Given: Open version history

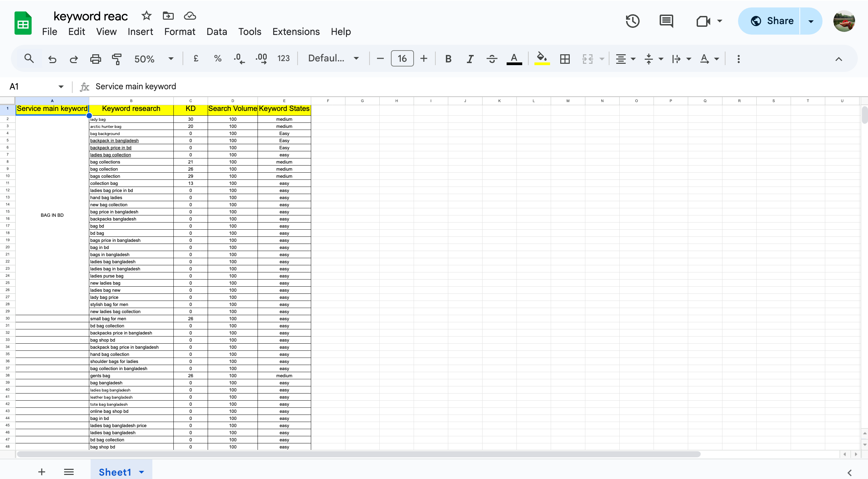Looking at the screenshot, I should click(x=632, y=21).
